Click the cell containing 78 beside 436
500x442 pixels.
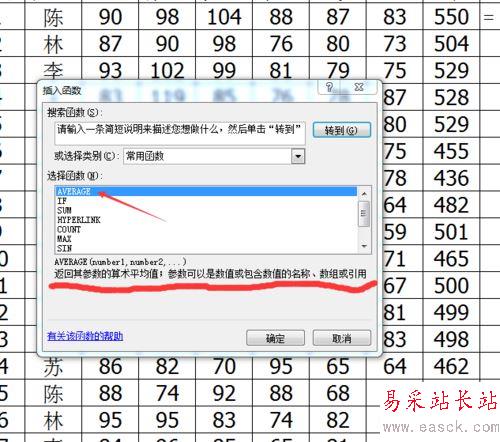(403, 178)
